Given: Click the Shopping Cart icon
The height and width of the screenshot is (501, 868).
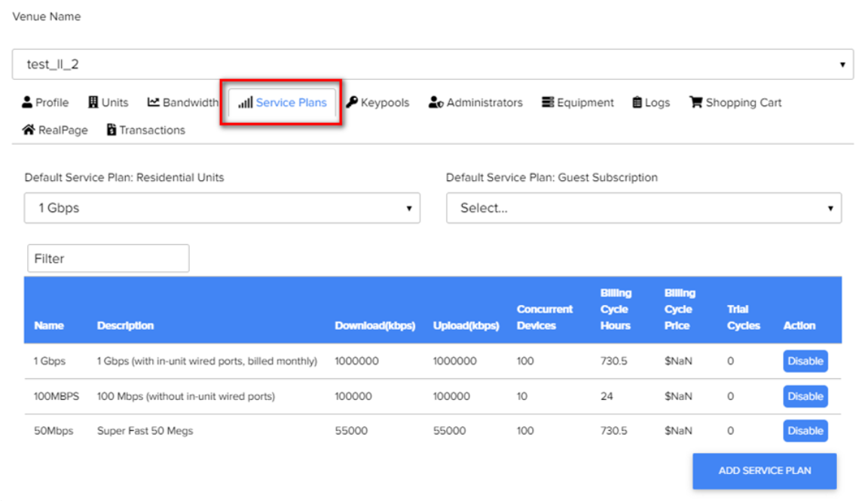Looking at the screenshot, I should tap(695, 102).
